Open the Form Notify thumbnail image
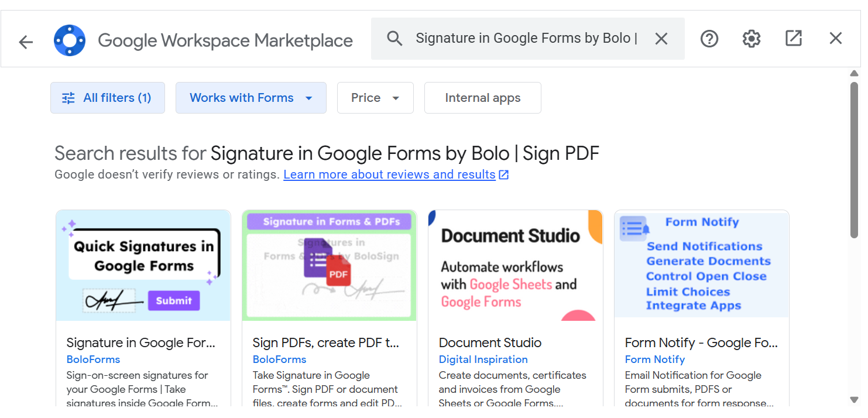The height and width of the screenshot is (418, 868). [x=702, y=266]
